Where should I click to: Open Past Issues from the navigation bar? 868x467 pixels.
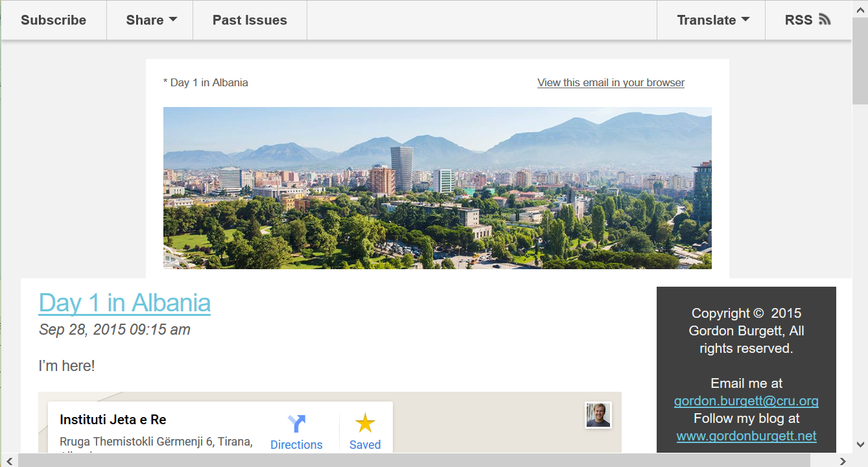point(250,20)
